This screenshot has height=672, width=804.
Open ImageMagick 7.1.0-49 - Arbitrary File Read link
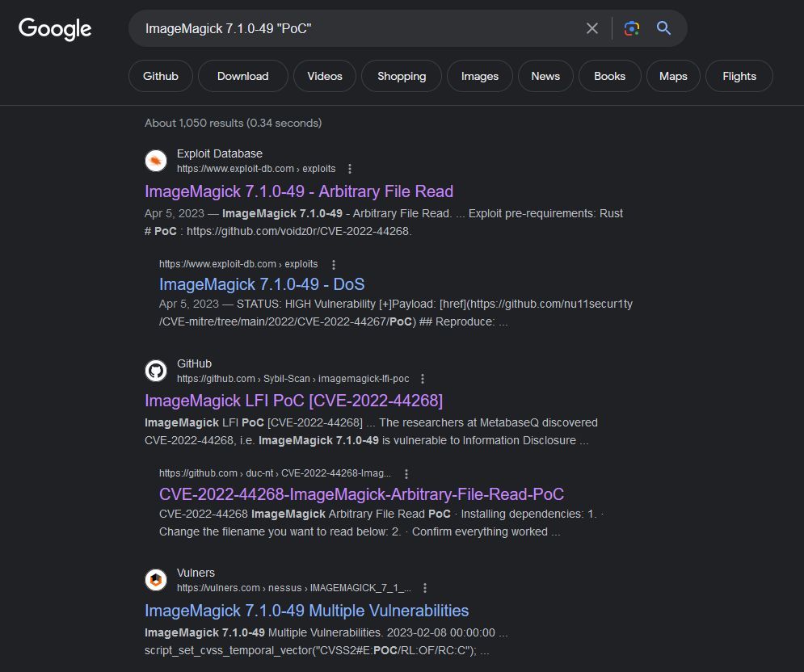299,191
